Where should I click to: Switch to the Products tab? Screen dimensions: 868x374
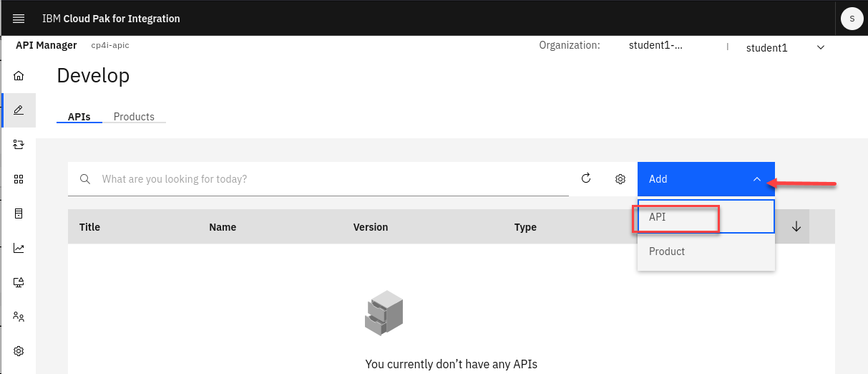(134, 117)
